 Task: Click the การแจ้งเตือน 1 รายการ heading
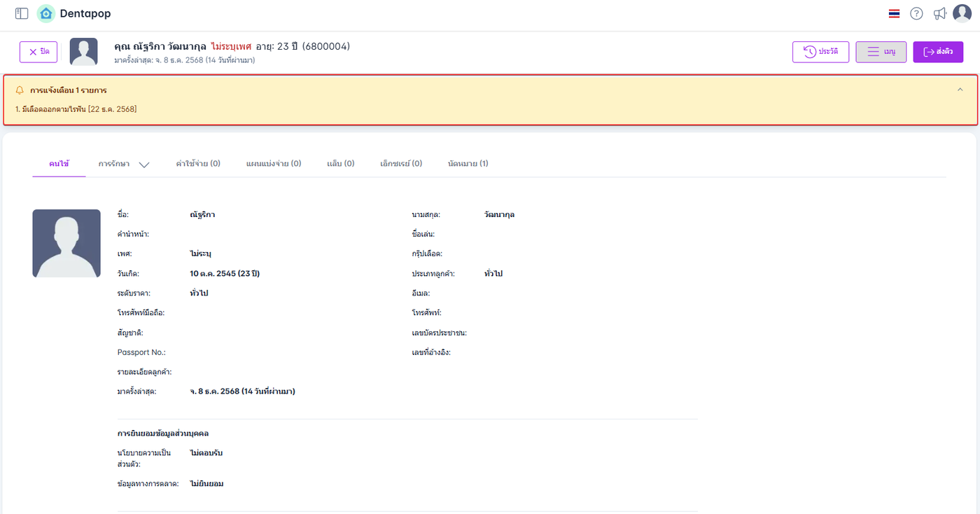[x=68, y=90]
